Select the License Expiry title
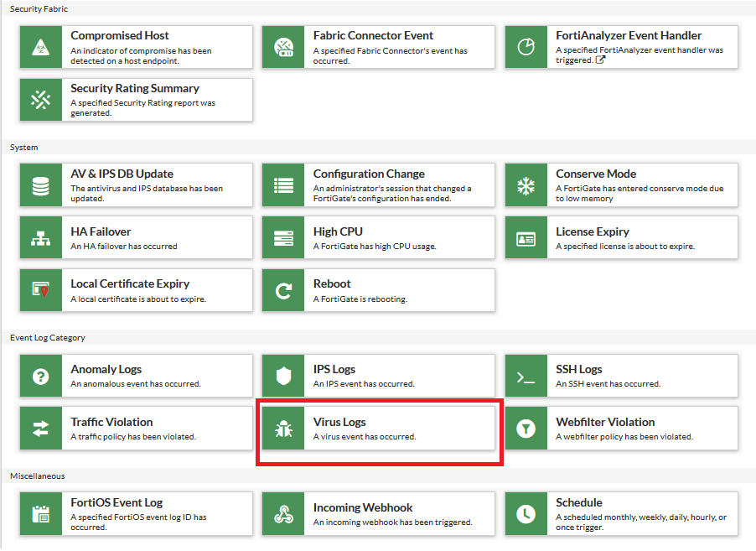This screenshot has width=756, height=551. tap(593, 231)
